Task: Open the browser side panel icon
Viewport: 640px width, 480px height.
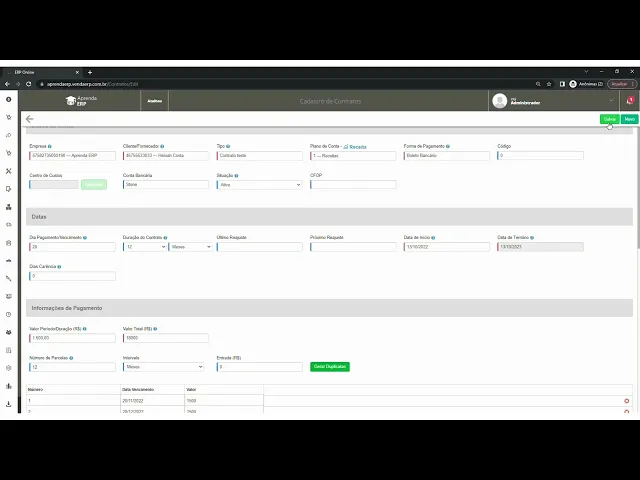Action: pyautogui.click(x=562, y=84)
